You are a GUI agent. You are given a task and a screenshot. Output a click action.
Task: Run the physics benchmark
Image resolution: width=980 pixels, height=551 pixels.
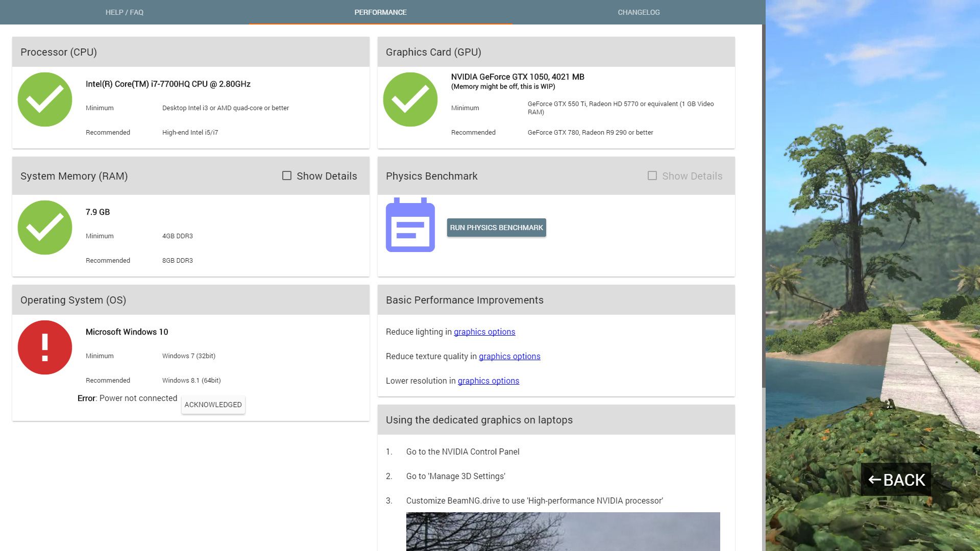click(x=496, y=228)
